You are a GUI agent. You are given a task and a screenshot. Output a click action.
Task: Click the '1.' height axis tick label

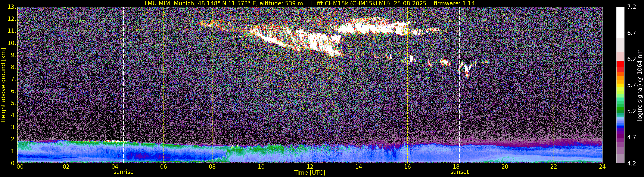(13, 151)
